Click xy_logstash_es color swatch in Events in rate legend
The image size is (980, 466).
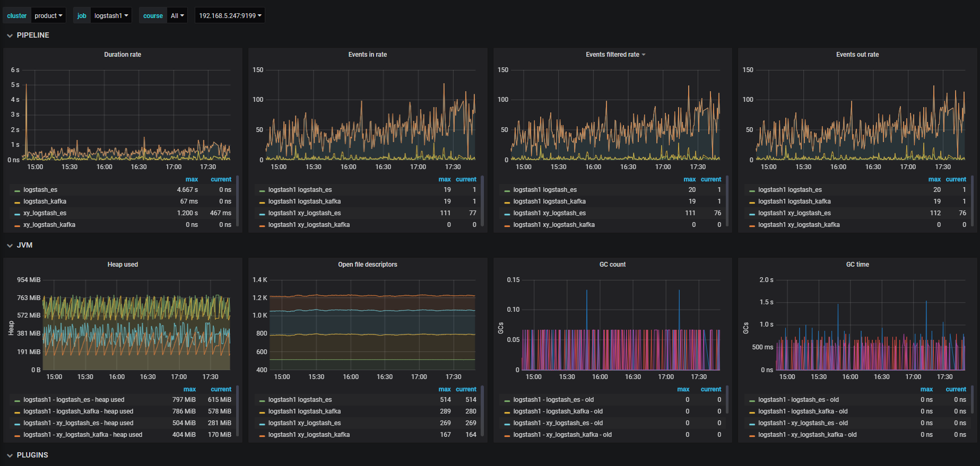[262, 214]
